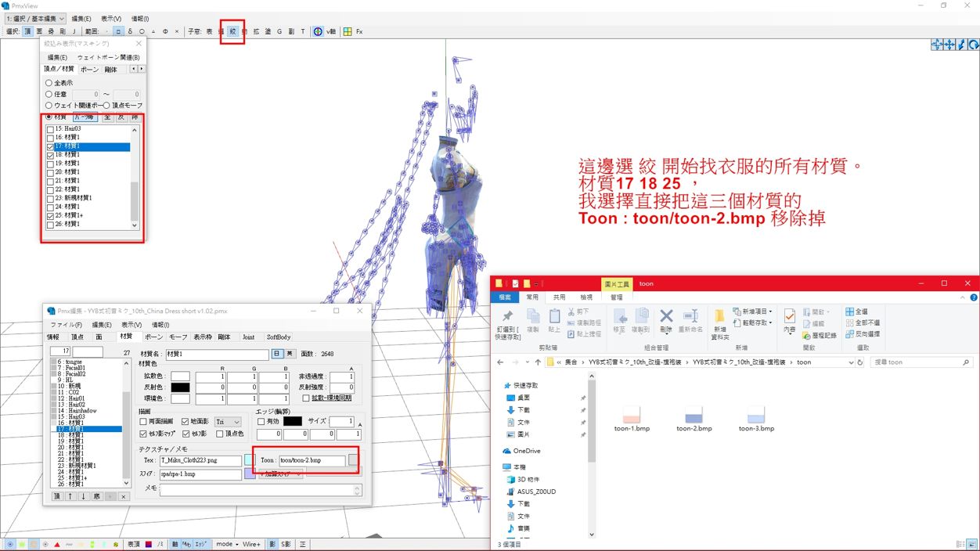
Task: Click the T sub-window toolbar button
Action: pyautogui.click(x=303, y=32)
